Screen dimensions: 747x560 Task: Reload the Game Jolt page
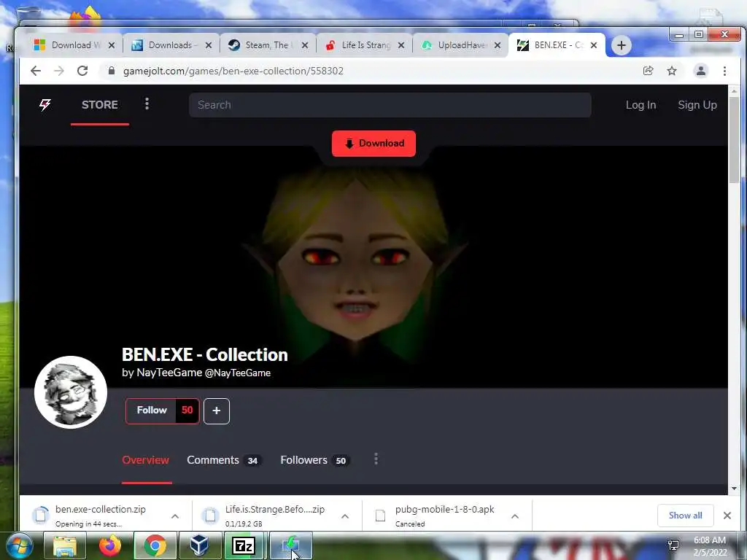82,71
